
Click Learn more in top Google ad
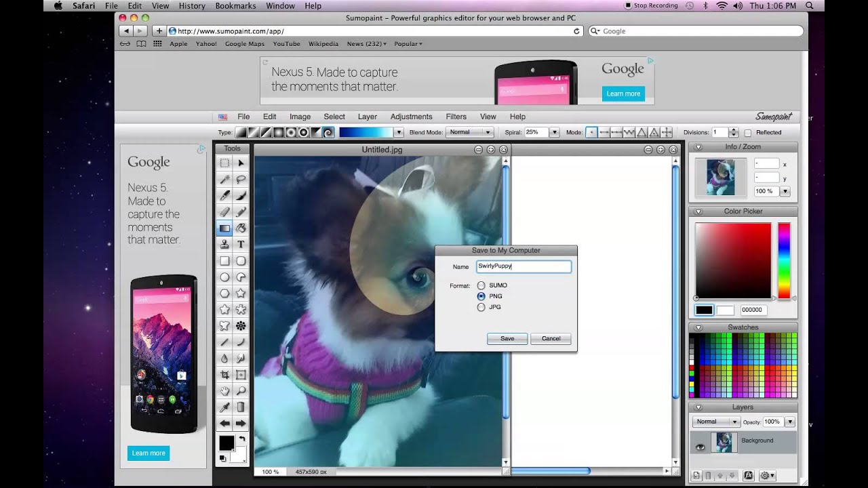(x=623, y=94)
